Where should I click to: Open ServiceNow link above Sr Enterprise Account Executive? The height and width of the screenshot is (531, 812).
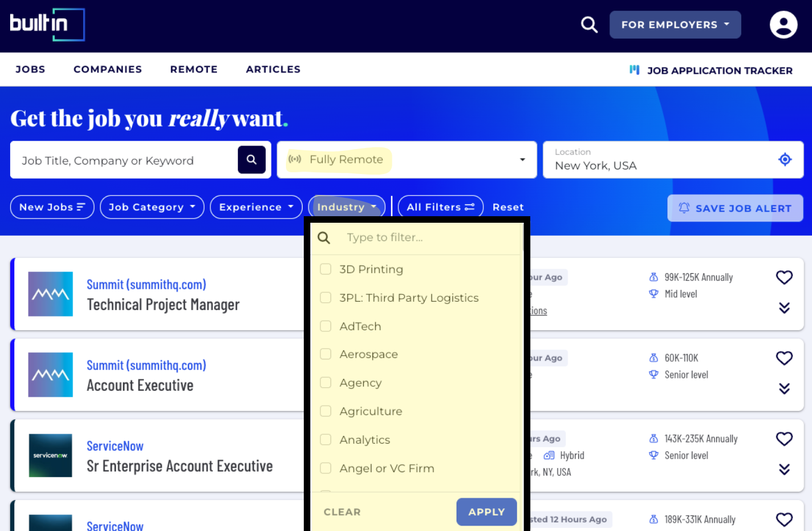(115, 446)
